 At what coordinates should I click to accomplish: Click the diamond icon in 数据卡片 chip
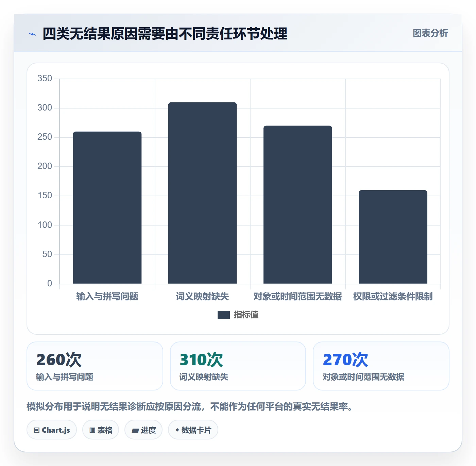click(x=177, y=430)
